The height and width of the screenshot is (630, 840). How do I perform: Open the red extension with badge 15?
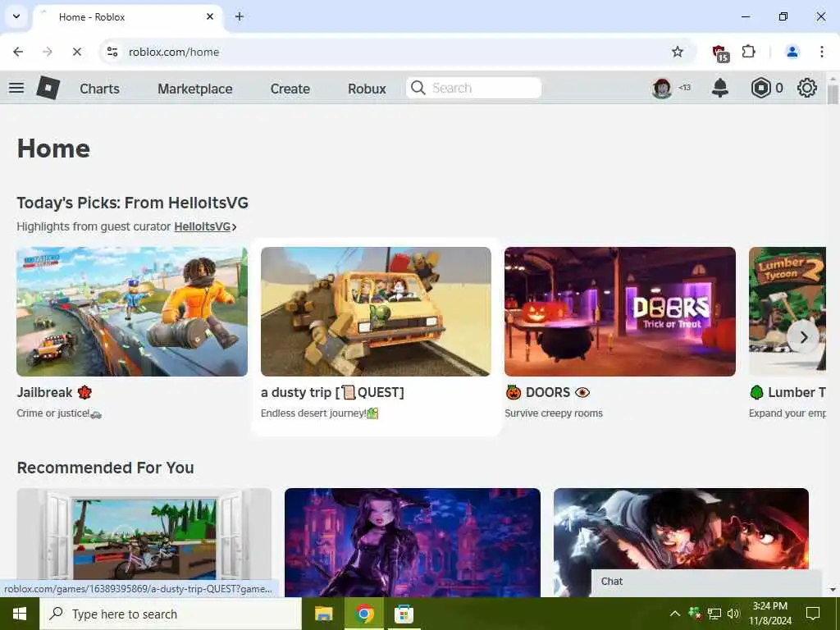[x=720, y=52]
